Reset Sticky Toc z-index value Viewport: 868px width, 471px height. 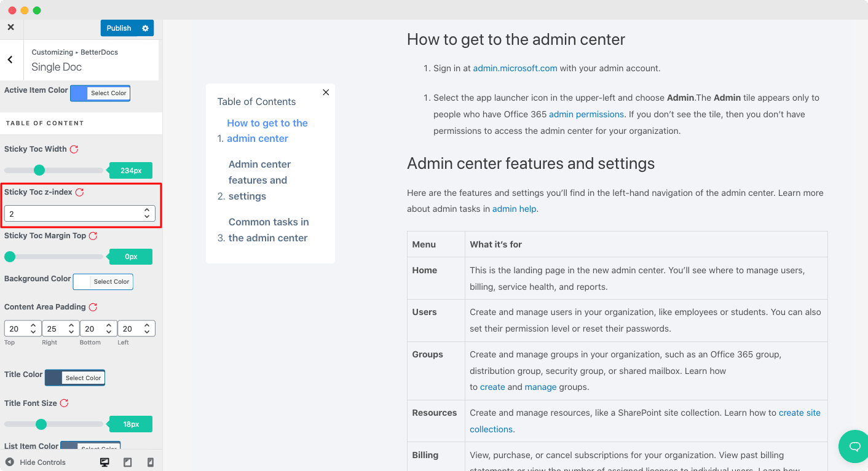(x=79, y=192)
